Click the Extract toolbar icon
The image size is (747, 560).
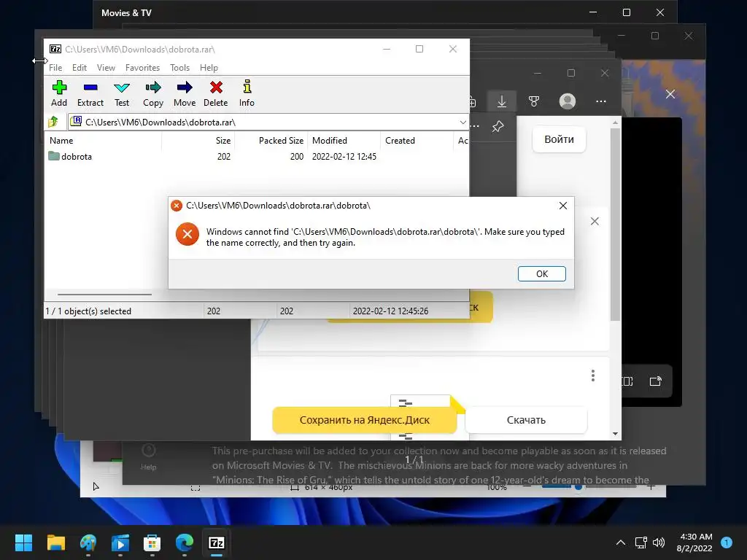click(x=90, y=93)
